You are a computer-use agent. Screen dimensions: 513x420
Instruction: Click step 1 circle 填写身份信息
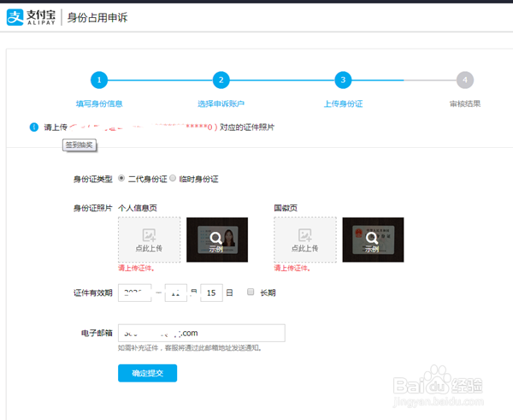pyautogui.click(x=99, y=80)
